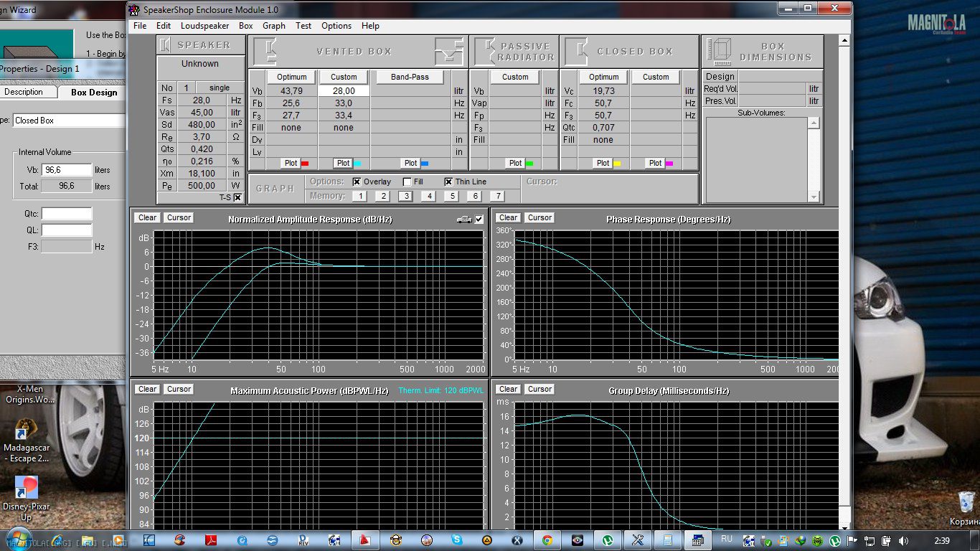Click Vented Box Optimum button
The image size is (980, 551).
tap(291, 77)
